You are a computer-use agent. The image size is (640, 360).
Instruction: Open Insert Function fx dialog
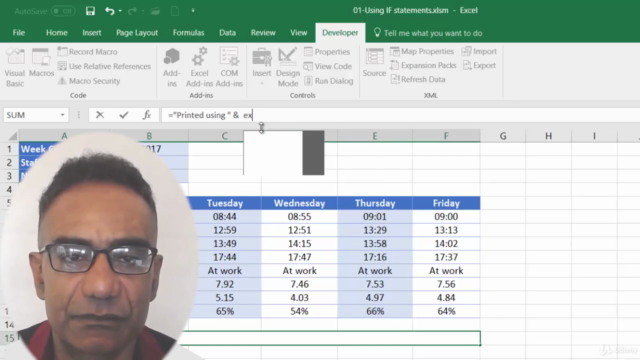click(147, 115)
